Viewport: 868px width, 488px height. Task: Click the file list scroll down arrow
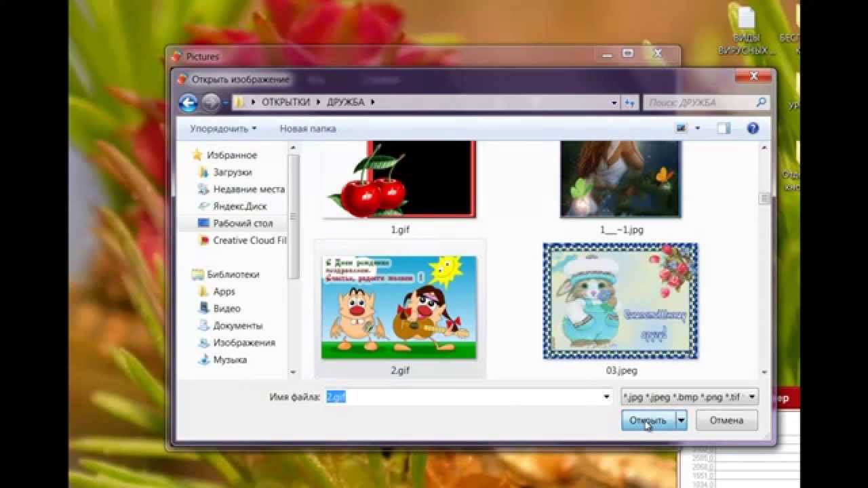[764, 372]
